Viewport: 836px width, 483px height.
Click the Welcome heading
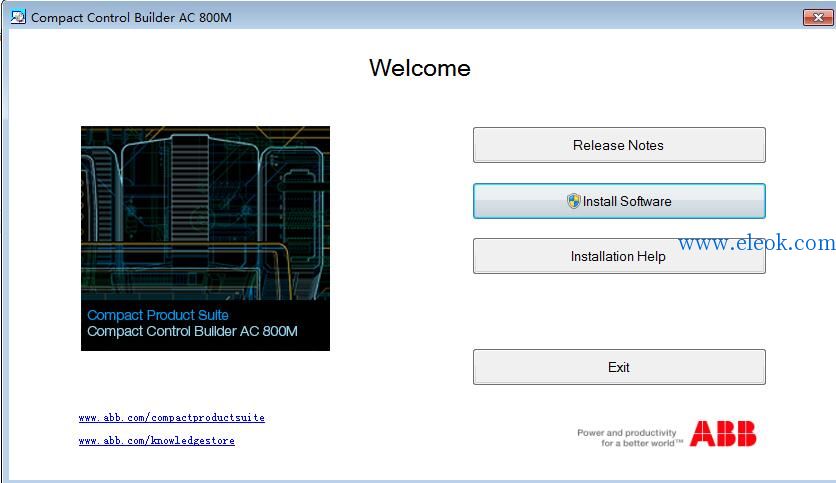420,68
